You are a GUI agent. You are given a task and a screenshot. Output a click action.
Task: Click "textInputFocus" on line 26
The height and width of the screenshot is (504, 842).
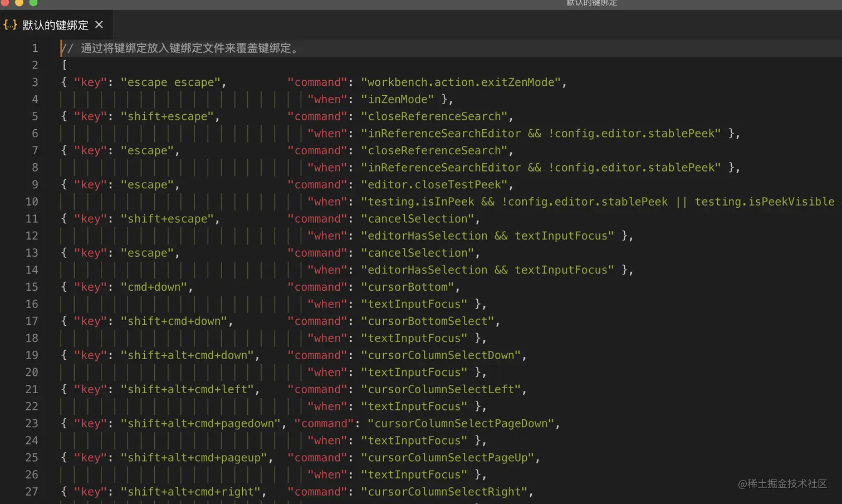(414, 474)
